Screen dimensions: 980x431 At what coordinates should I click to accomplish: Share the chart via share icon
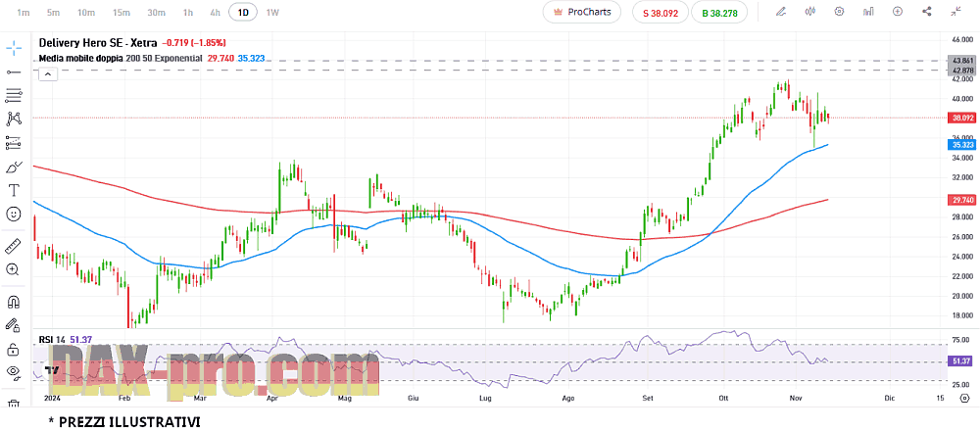(x=927, y=11)
